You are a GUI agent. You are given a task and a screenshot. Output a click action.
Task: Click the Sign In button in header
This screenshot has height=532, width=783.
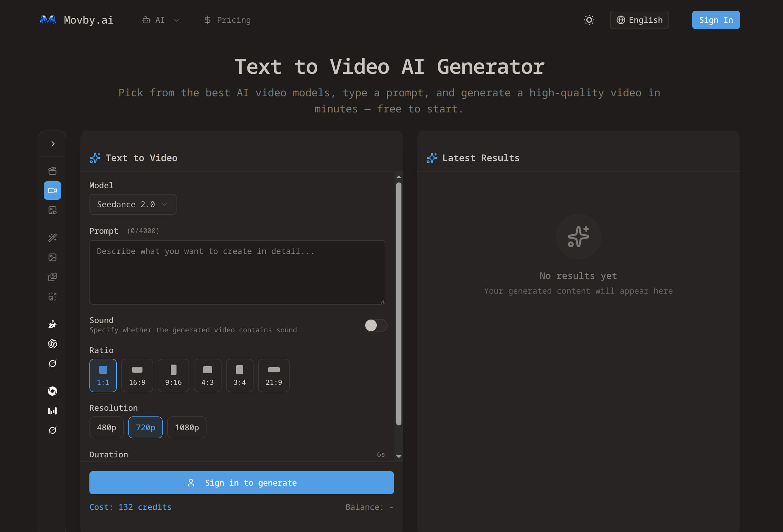[716, 20]
